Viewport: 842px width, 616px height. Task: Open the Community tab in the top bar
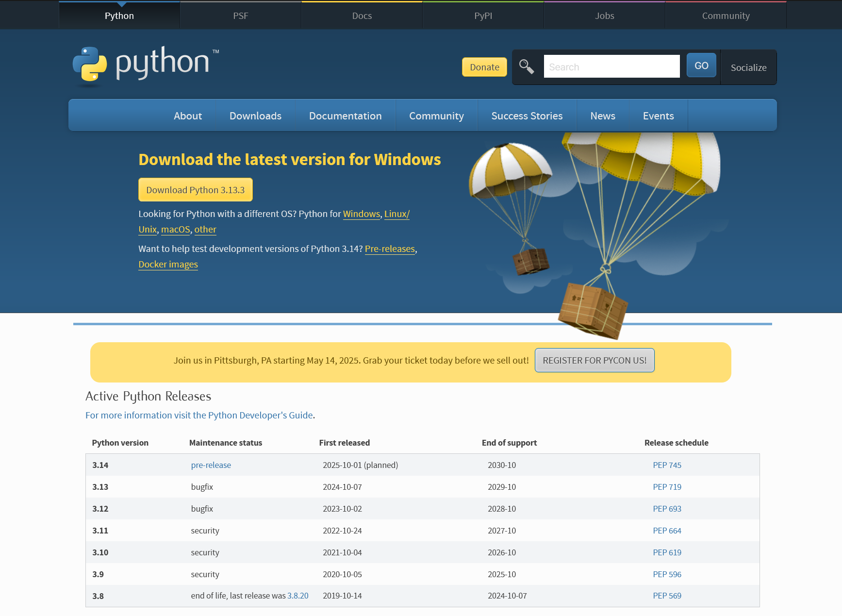click(726, 16)
